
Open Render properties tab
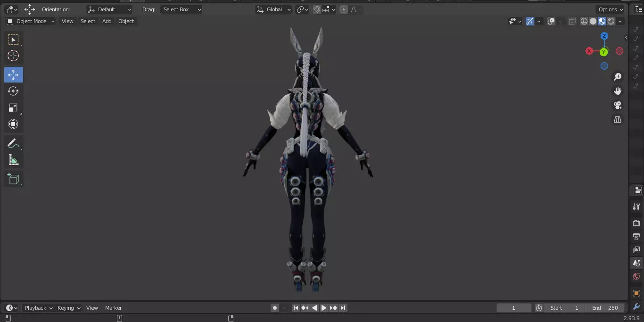click(636, 223)
